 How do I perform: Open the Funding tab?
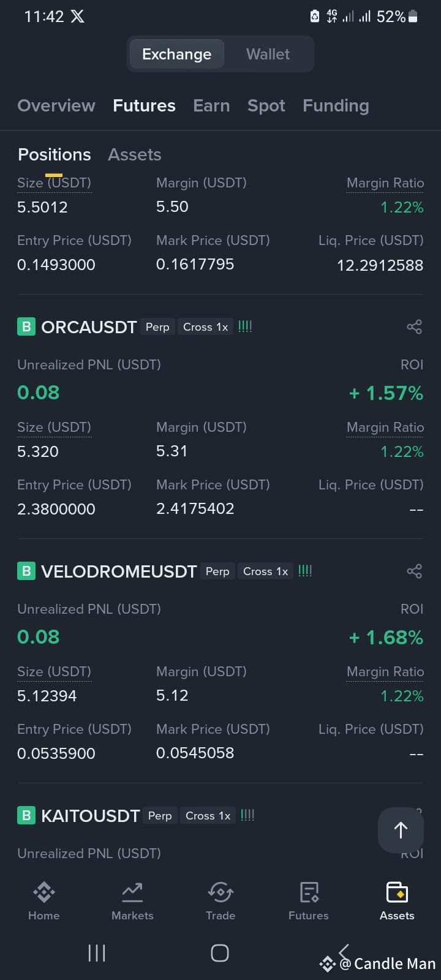pos(336,105)
